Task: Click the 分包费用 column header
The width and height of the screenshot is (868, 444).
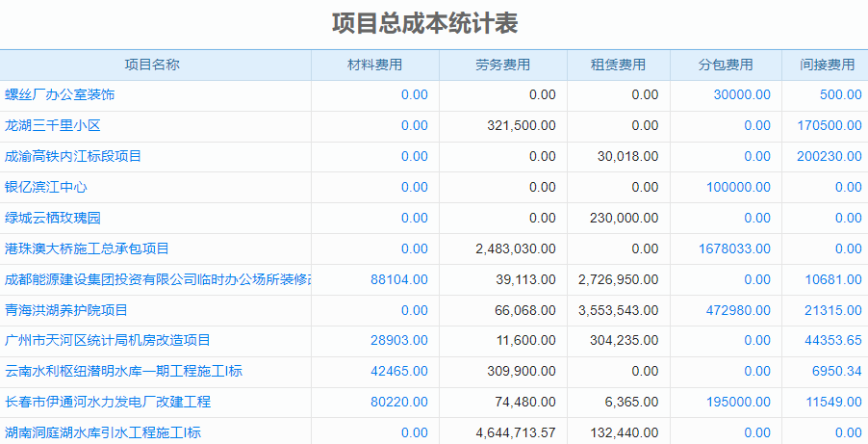Action: tap(726, 65)
